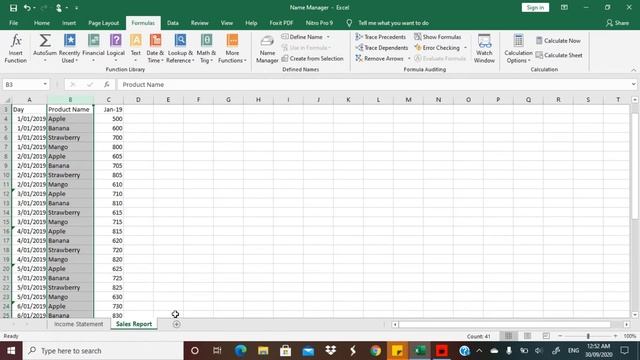Screen dimensions: 640x360
Task: Switch to Page Layout view
Action: point(527,336)
